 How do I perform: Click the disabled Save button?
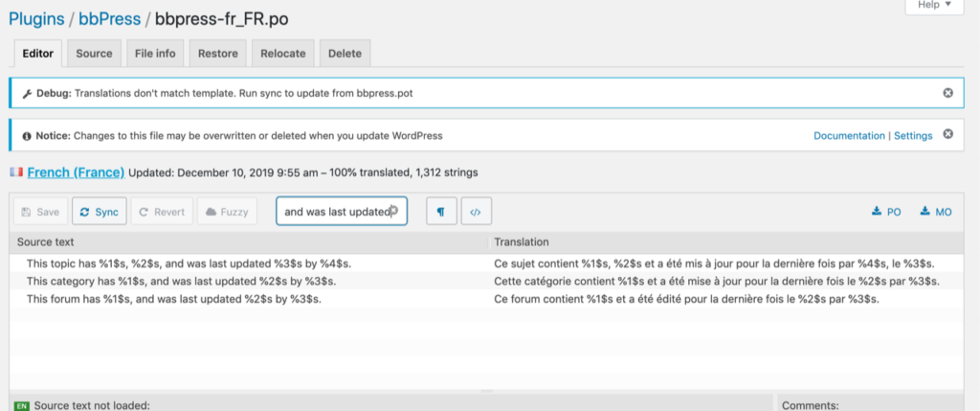pyautogui.click(x=40, y=212)
